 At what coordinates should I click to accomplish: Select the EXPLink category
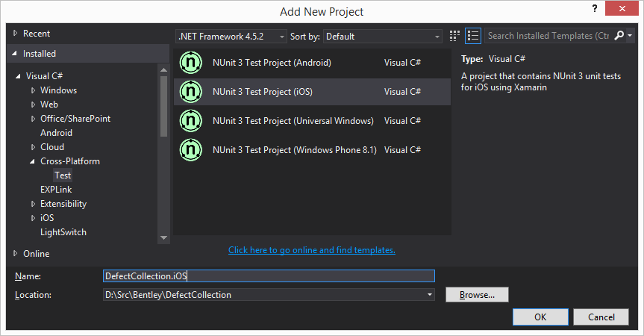(x=56, y=190)
